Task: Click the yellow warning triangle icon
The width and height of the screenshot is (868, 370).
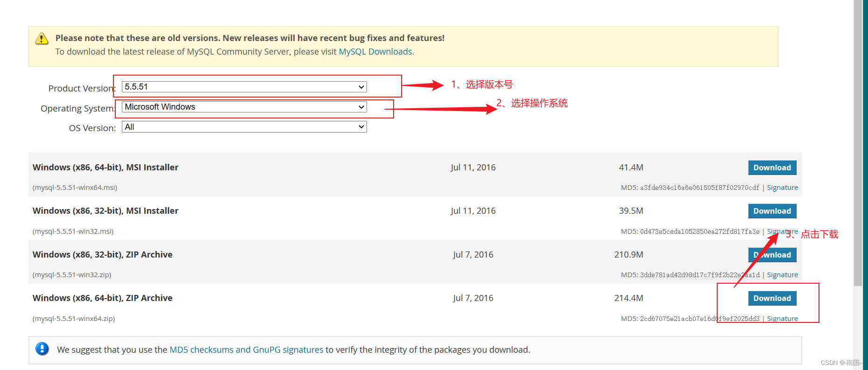Action: (42, 38)
